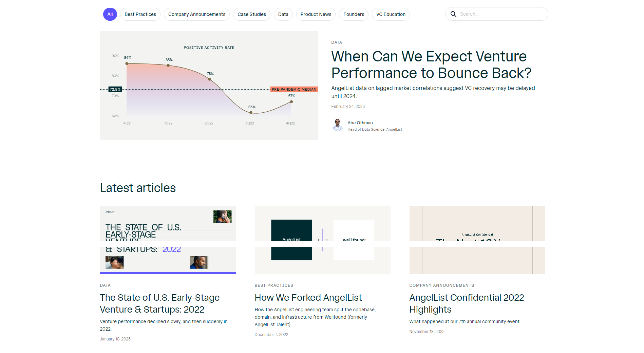644x353 pixels.
Task: Open the AngelList Confidential article thumbnail
Action: 477,240
